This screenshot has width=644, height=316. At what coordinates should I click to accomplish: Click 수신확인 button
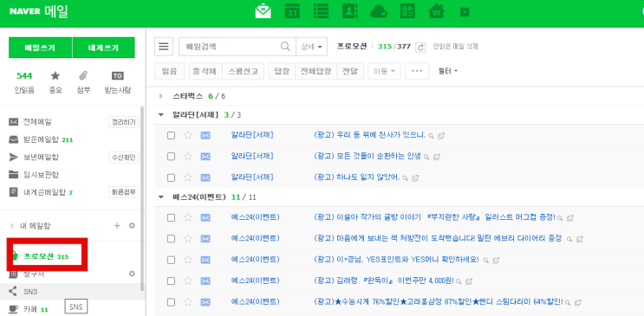pyautogui.click(x=124, y=158)
